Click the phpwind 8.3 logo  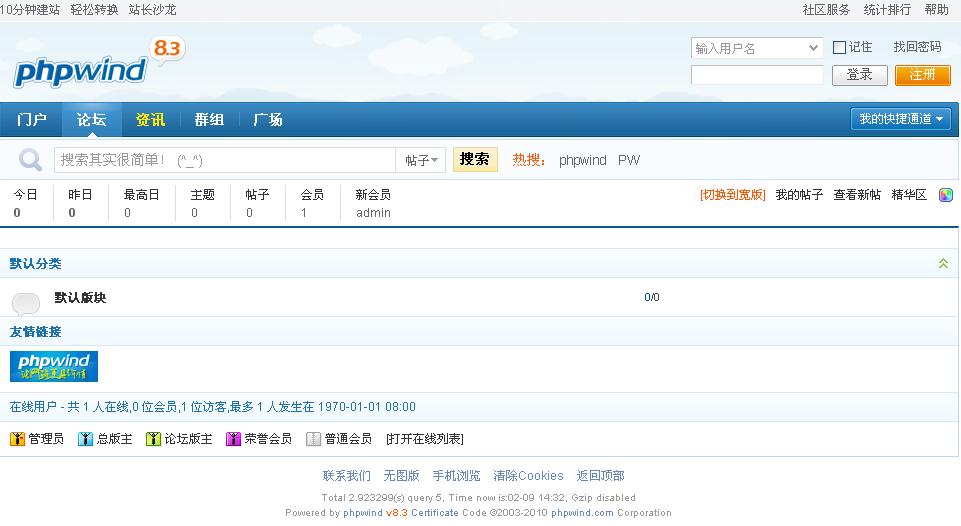98,63
